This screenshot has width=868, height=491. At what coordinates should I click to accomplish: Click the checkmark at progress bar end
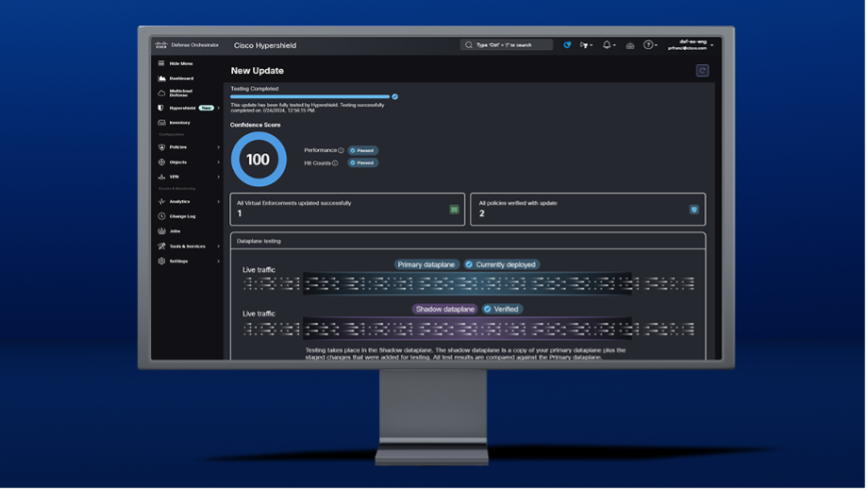point(394,97)
